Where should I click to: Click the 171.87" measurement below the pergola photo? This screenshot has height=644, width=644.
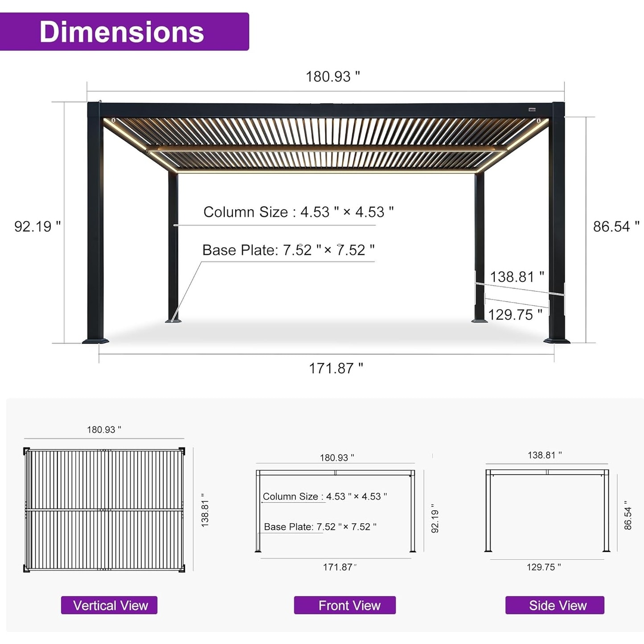(336, 368)
